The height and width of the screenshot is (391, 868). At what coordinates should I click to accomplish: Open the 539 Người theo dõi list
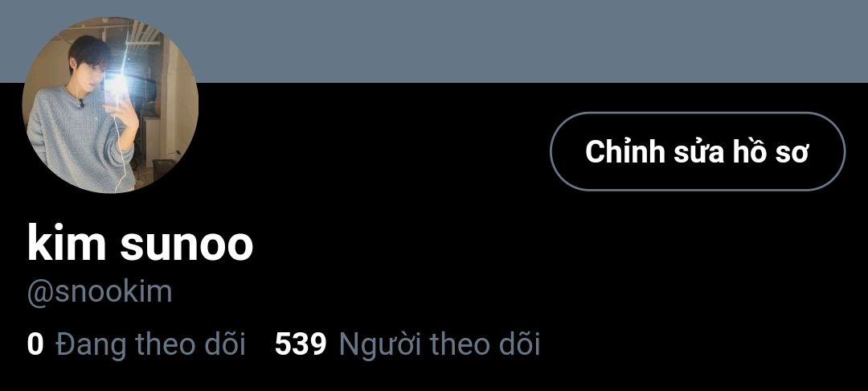click(x=407, y=344)
